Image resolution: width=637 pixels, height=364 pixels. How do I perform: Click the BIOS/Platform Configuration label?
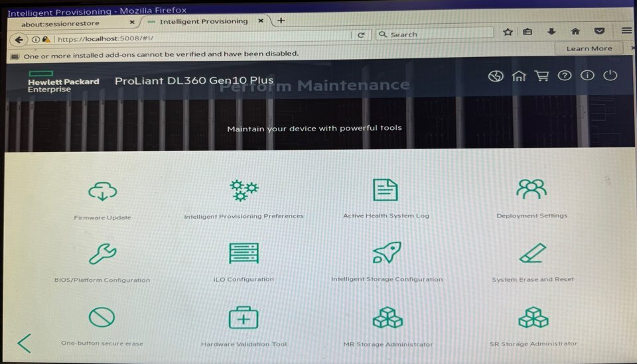tap(102, 280)
